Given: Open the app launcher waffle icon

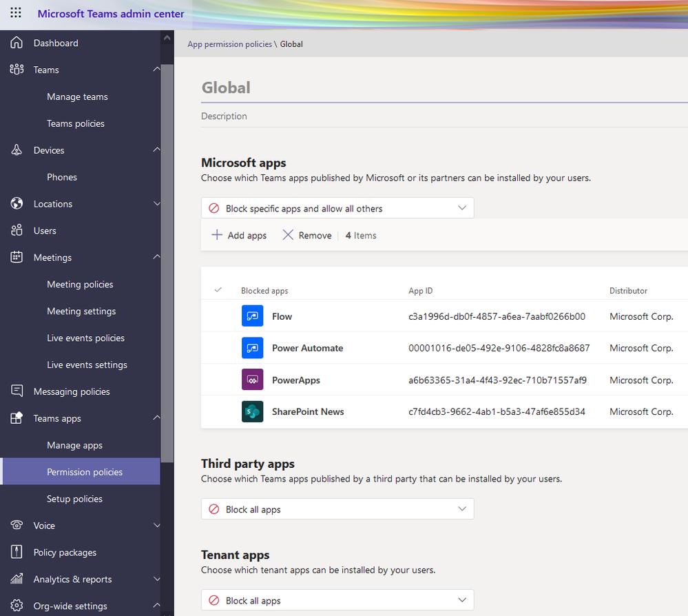Looking at the screenshot, I should coord(16,12).
